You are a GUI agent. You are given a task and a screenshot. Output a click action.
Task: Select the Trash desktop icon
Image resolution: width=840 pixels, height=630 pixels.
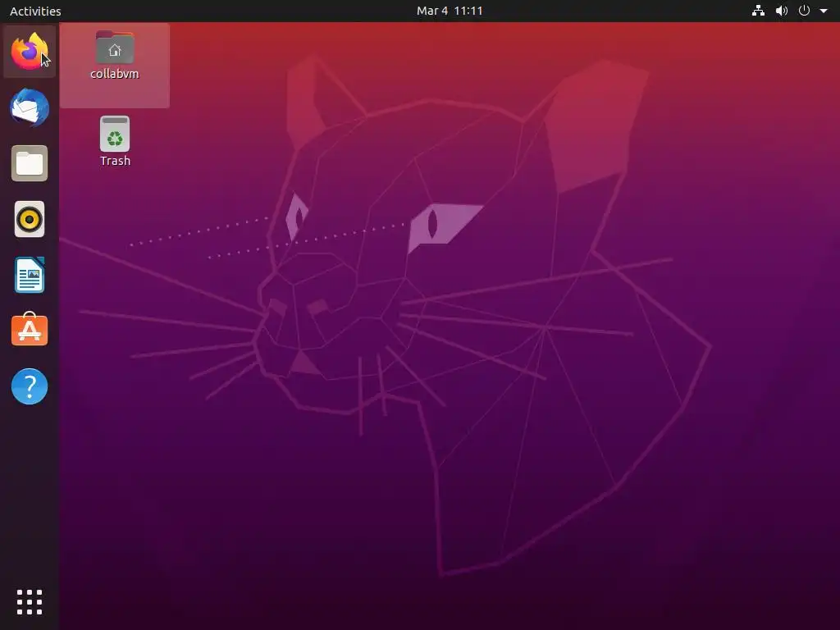(115, 134)
